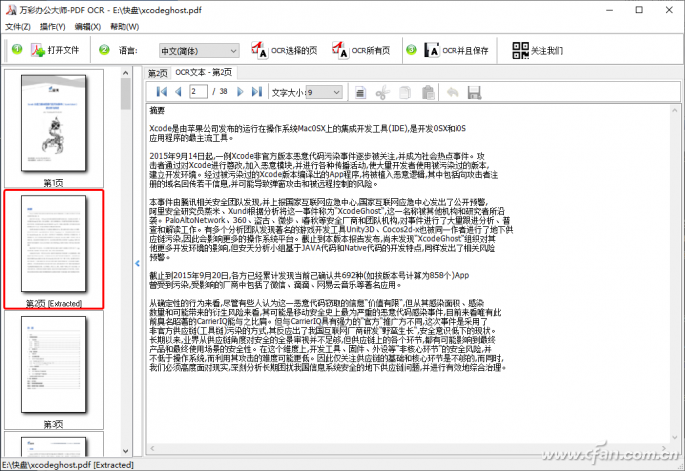685x471 pixels.
Task: Click the status bar file path text
Action: [x=68, y=465]
